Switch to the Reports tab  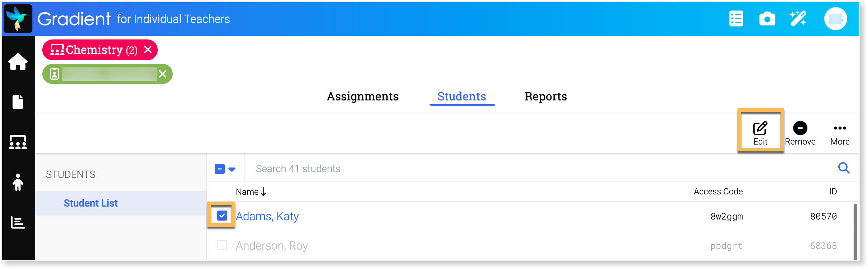coord(545,96)
